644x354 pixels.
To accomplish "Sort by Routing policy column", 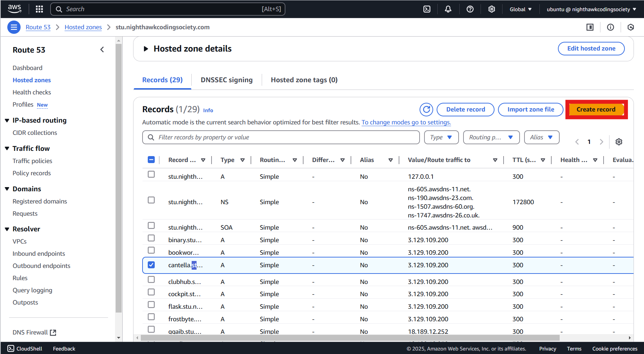I will click(295, 160).
